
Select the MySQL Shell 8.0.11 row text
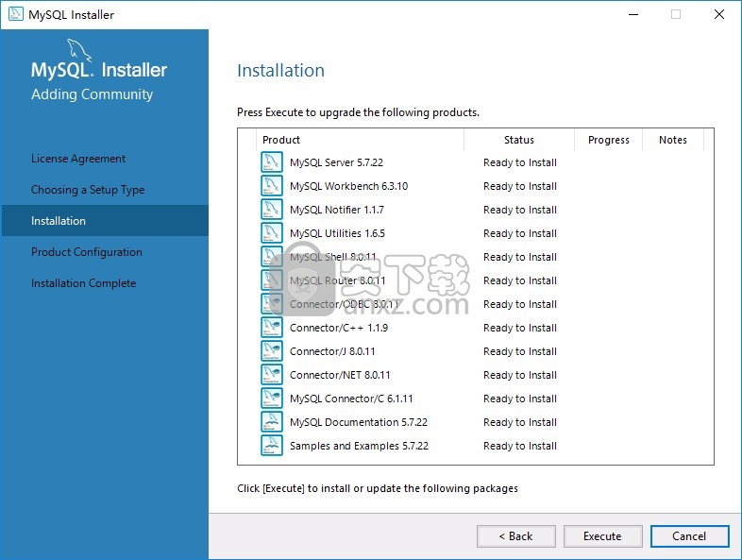[x=333, y=257]
